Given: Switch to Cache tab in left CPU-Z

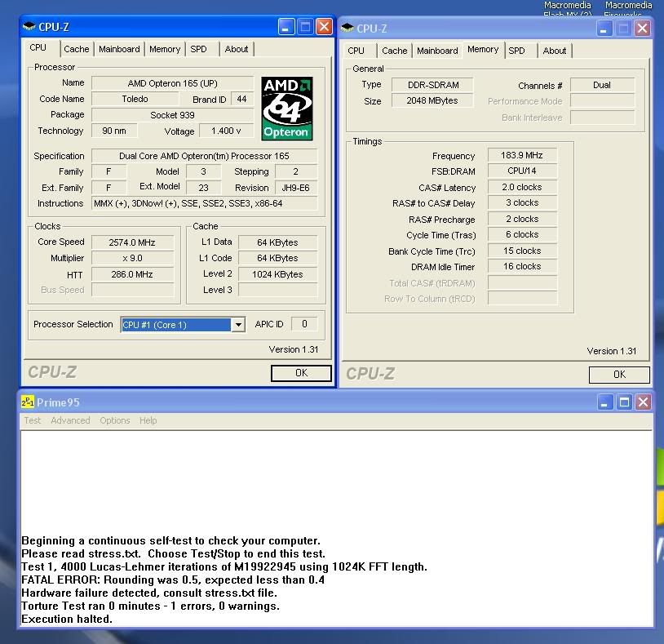Looking at the screenshot, I should pos(76,49).
